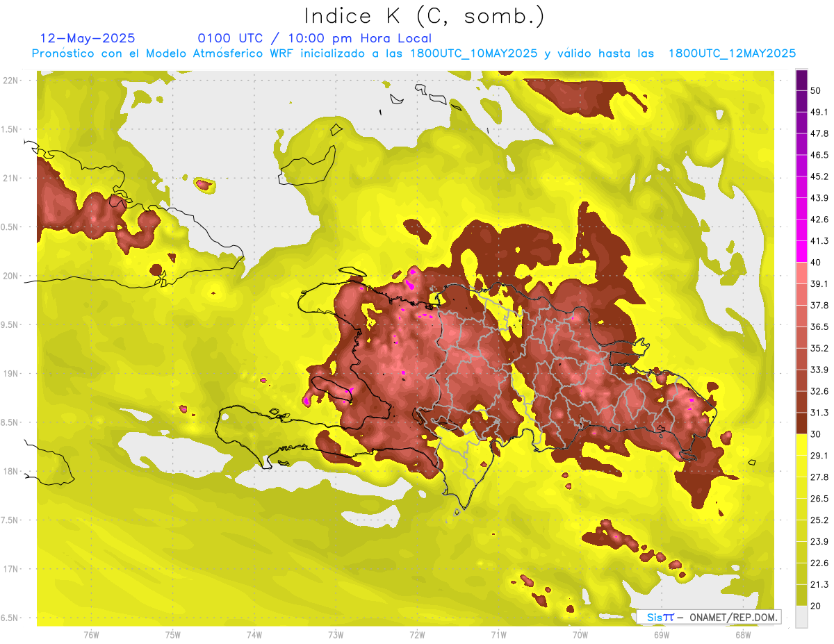Select the dark purple swatch above 50

coord(802,81)
